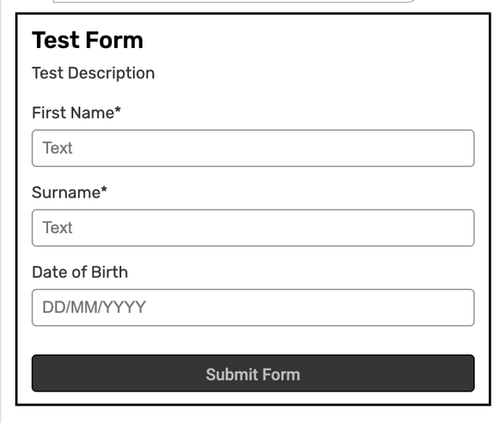The height and width of the screenshot is (423, 504).
Task: Click the right end of Surname input
Action: (461, 228)
